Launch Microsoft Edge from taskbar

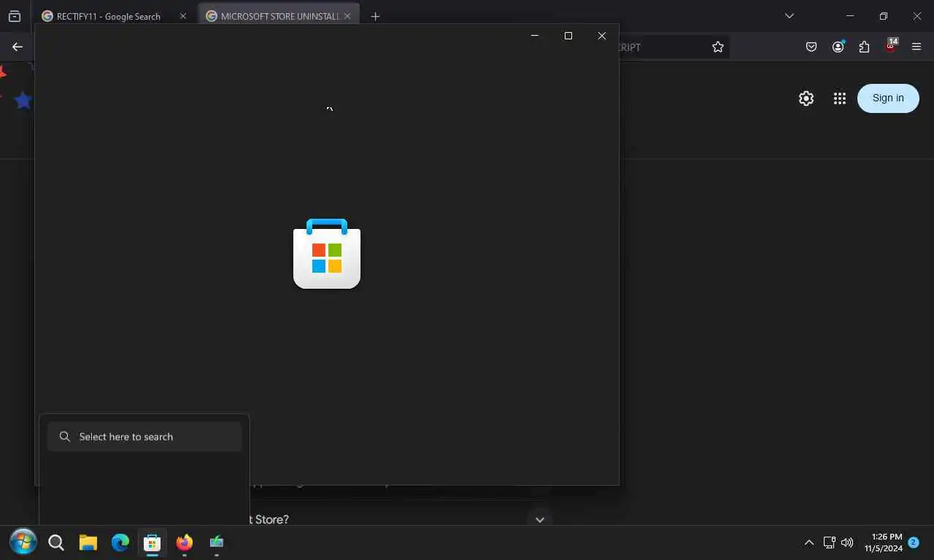(120, 542)
